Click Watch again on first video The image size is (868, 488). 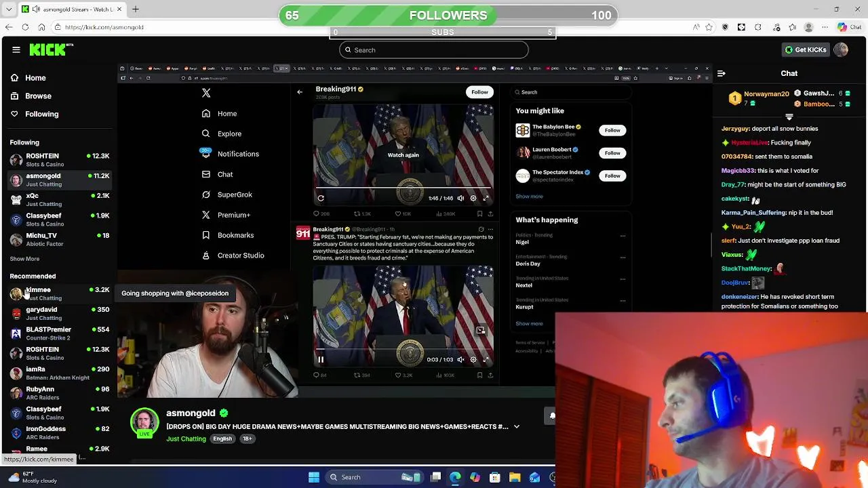403,155
